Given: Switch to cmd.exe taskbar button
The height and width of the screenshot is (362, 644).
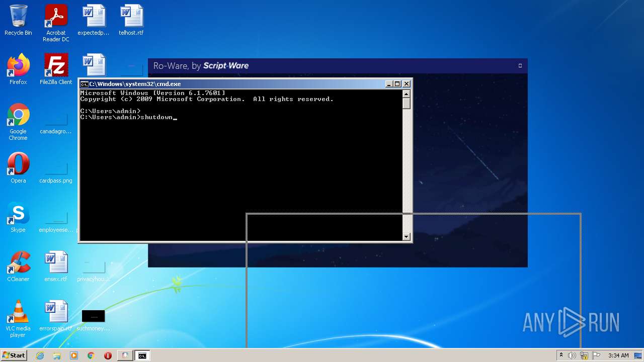Looking at the screenshot, I should click(142, 355).
